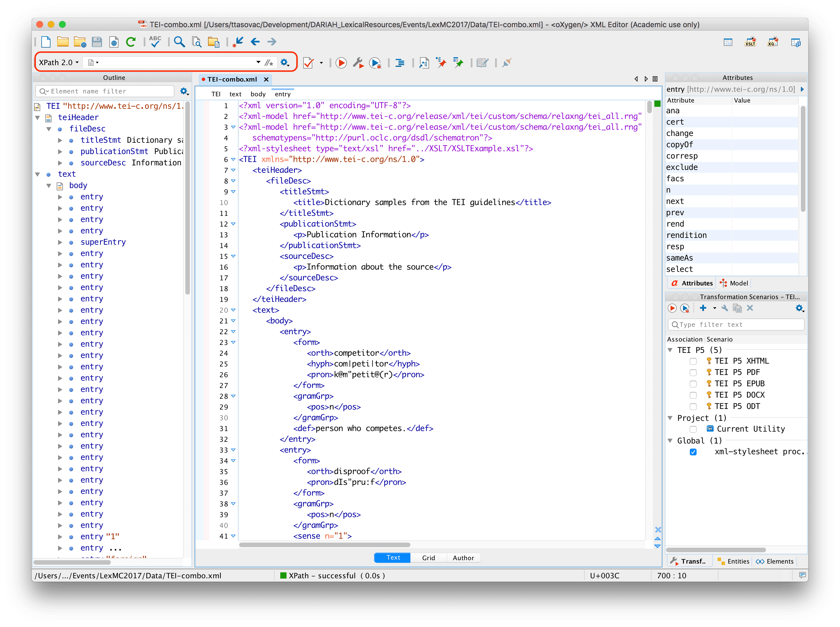Click the Validate document checkmark icon
This screenshot has width=840, height=627.
(x=308, y=63)
